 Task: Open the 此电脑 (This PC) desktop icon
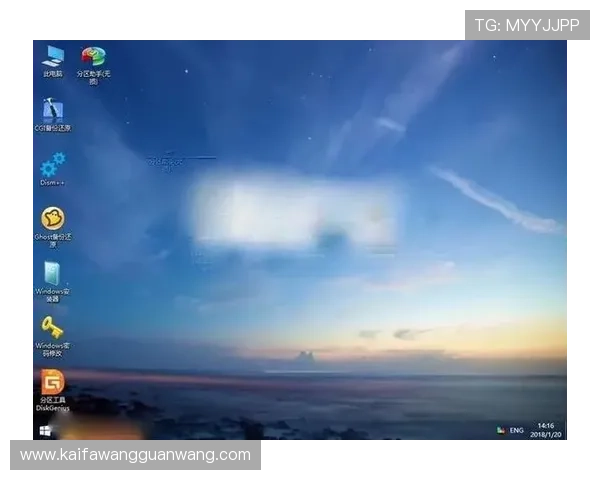click(x=52, y=58)
